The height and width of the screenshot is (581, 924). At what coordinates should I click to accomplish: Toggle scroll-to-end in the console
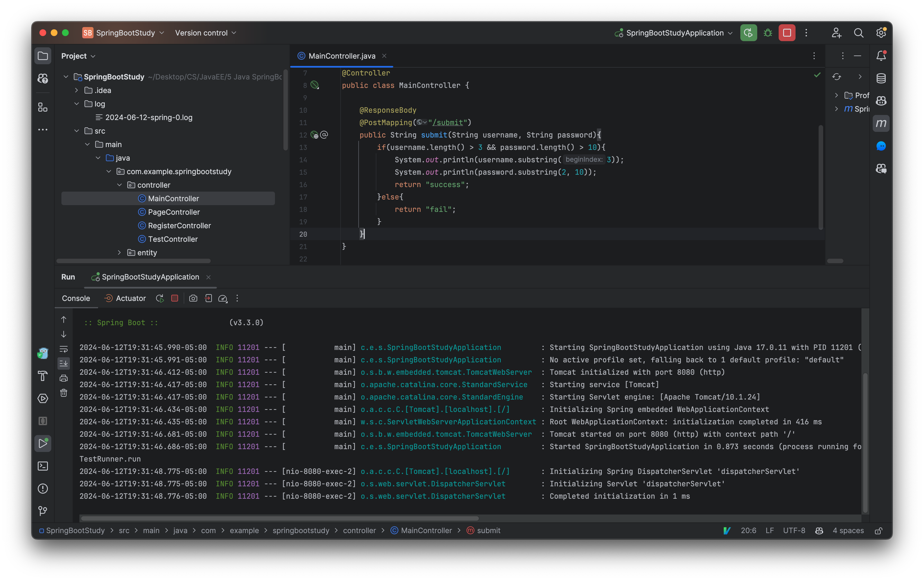pos(63,363)
